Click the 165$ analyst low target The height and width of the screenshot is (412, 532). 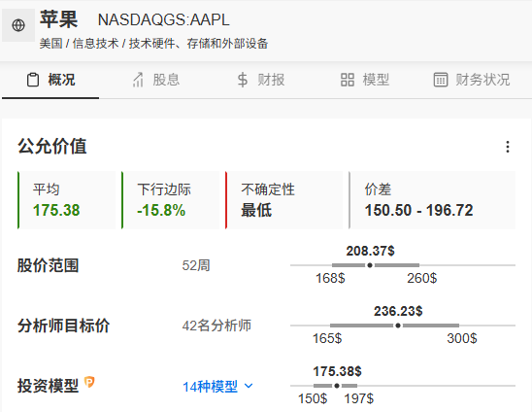(327, 338)
